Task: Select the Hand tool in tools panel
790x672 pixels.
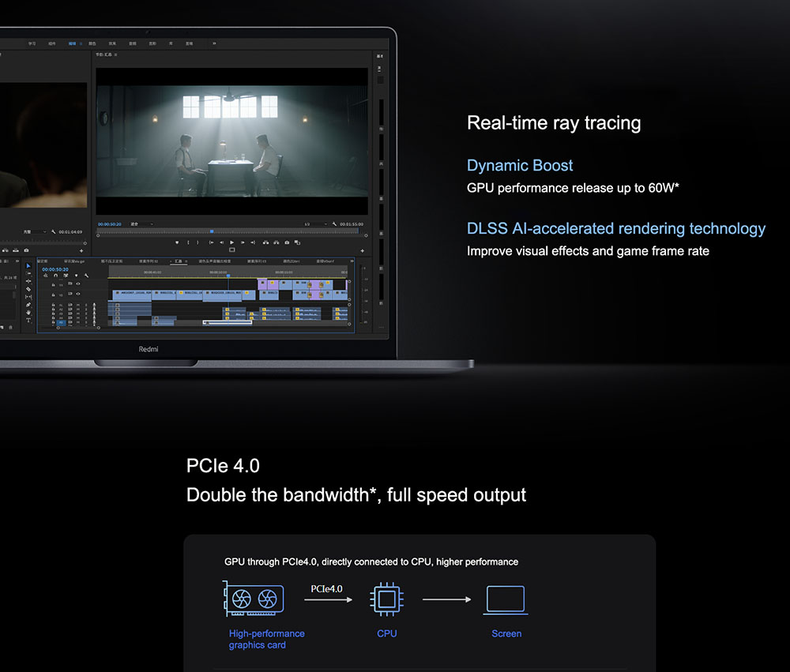Action: click(x=28, y=313)
